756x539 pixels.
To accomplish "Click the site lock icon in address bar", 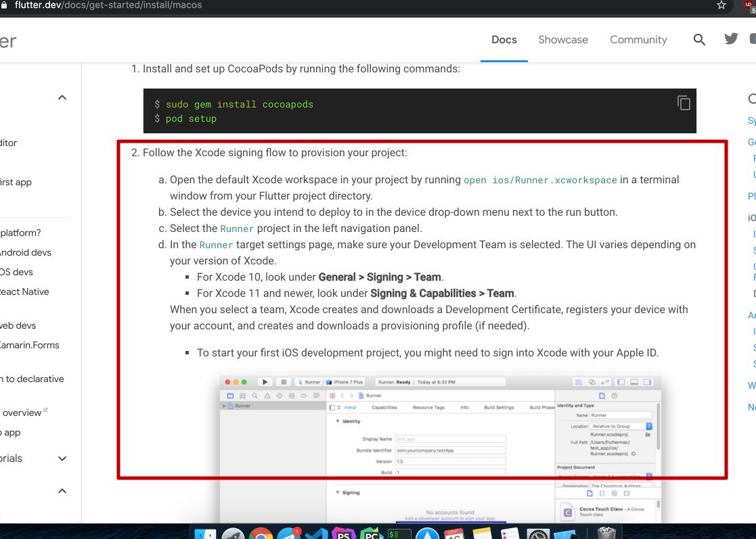I will click(x=4, y=5).
